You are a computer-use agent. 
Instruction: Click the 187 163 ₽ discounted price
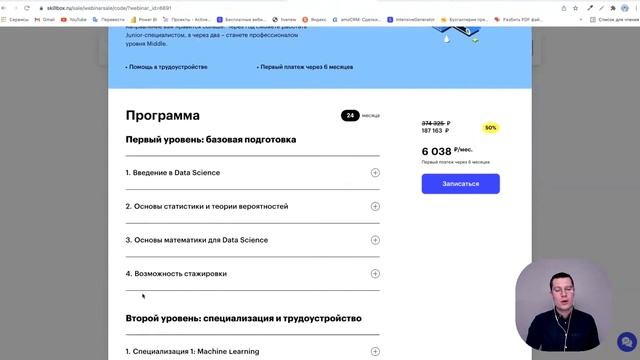[435, 131]
